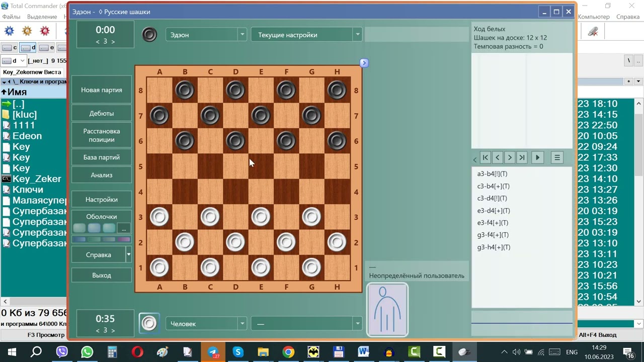
Task: Collapse the side panel with board arrow
Action: coord(364,63)
